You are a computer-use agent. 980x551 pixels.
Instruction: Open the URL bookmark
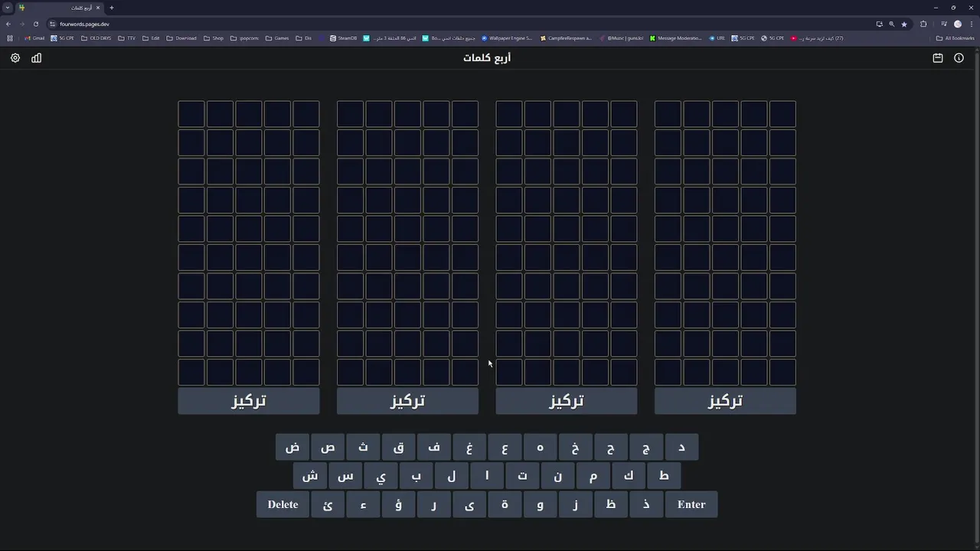click(x=717, y=38)
